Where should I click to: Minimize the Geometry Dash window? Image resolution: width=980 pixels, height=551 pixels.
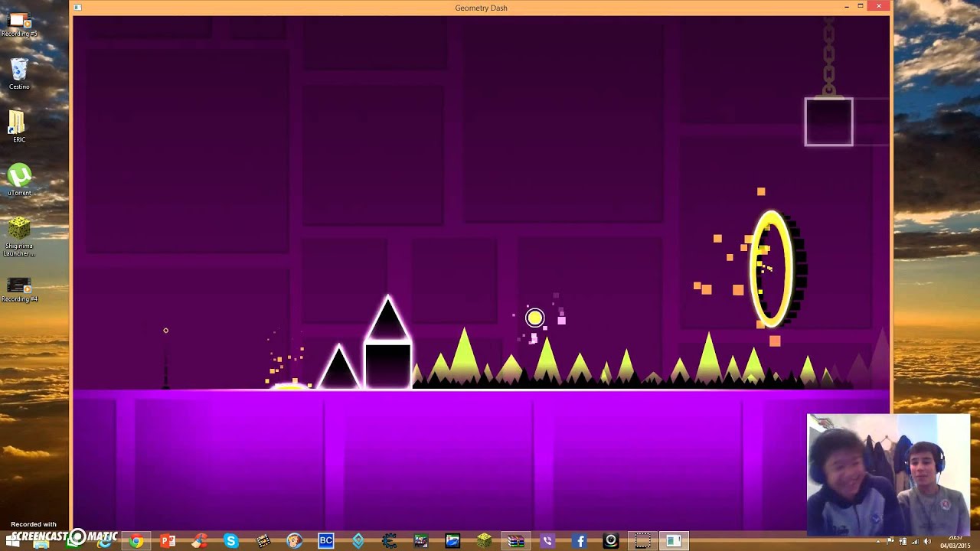click(x=846, y=7)
